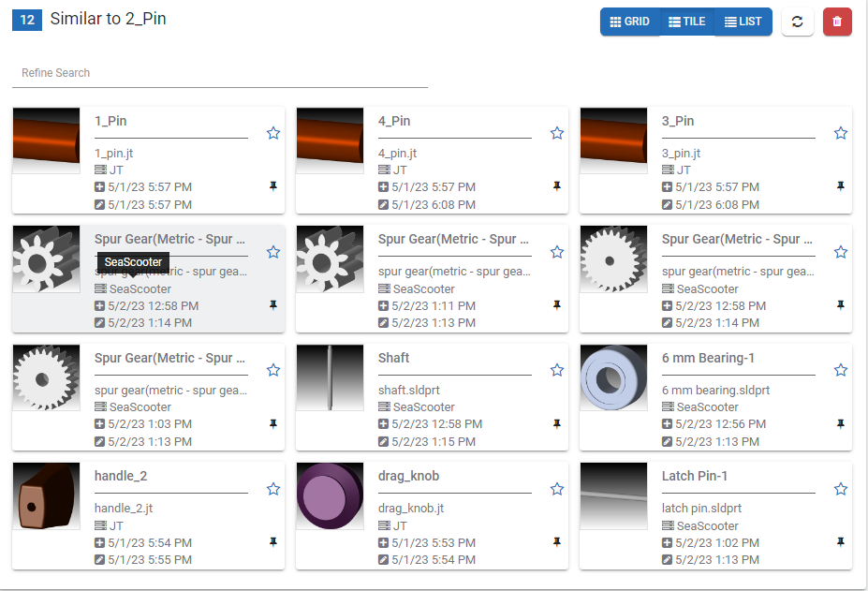Click the handle_2 model thumbnail
This screenshot has width=868, height=591.
(x=46, y=495)
